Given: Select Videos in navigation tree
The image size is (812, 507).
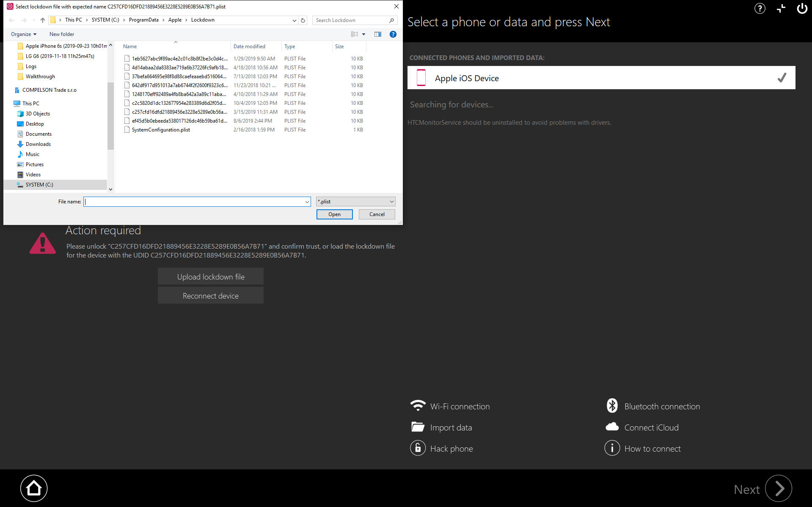Looking at the screenshot, I should tap(29, 175).
